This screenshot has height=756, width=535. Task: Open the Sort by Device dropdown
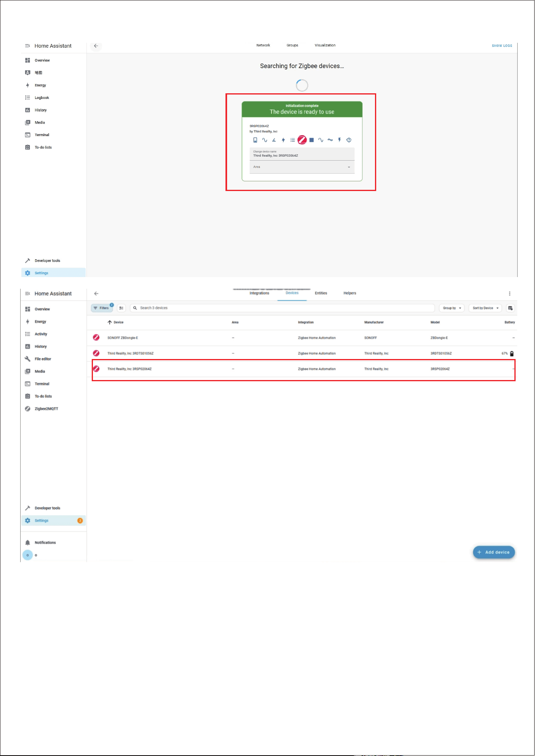(486, 308)
